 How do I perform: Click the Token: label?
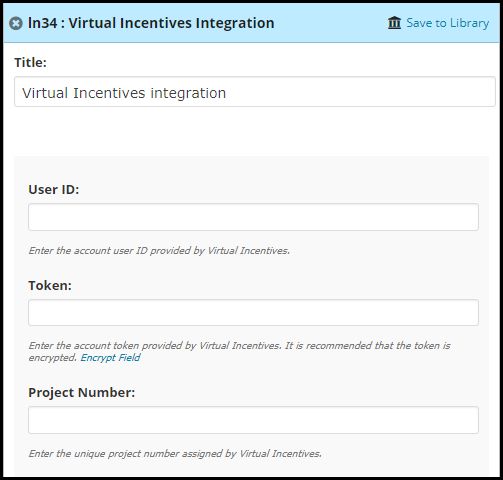(x=50, y=286)
